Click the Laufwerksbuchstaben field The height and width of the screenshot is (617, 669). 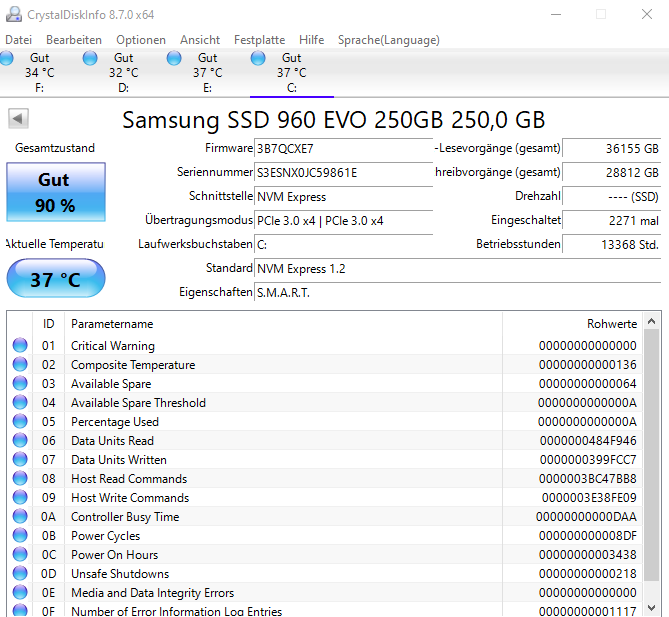[x=343, y=244]
